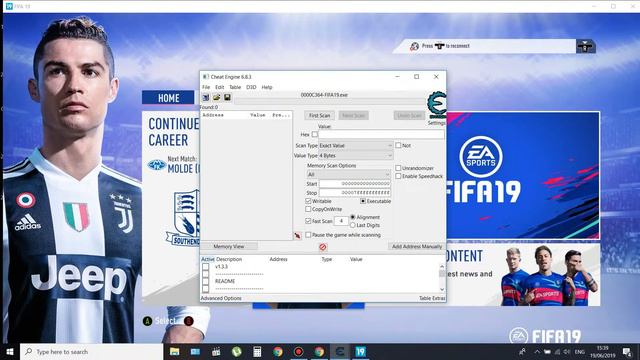Click the Molde club crest icon
This screenshot has width=640, height=360.
(157, 165)
